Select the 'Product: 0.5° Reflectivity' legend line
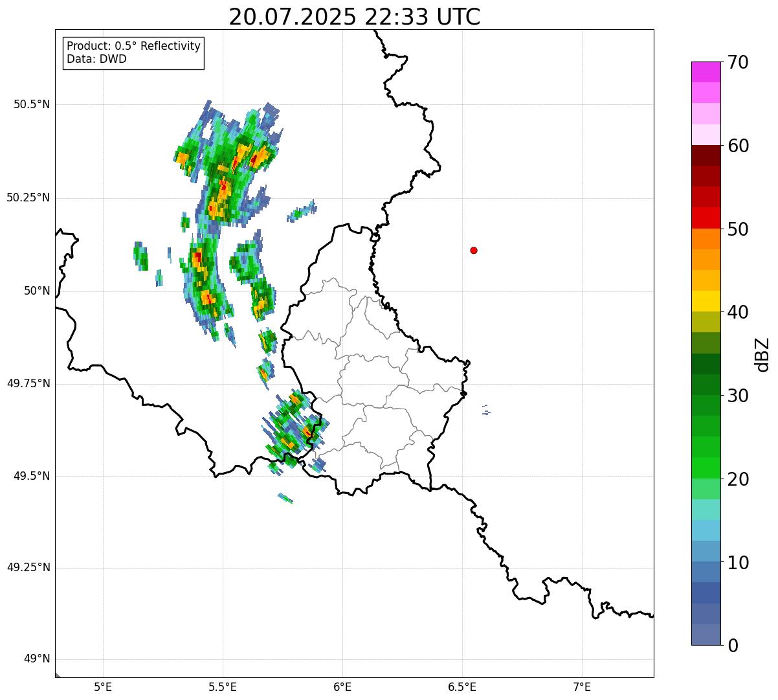Screen dimensions: 778x700 133,46
